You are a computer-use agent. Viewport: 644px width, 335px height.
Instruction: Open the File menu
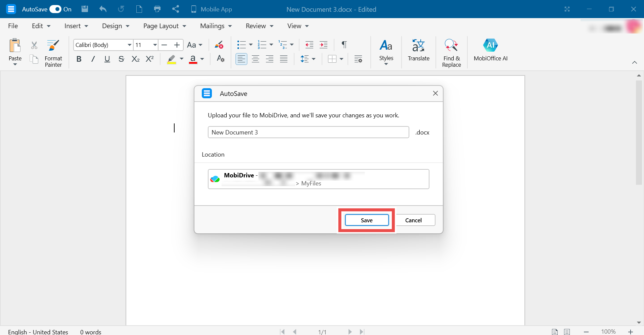(13, 26)
